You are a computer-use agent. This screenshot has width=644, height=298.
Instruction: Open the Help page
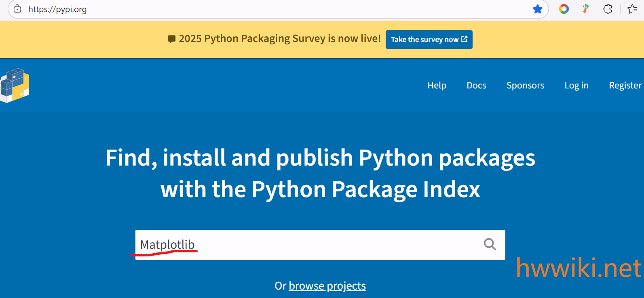tap(437, 85)
